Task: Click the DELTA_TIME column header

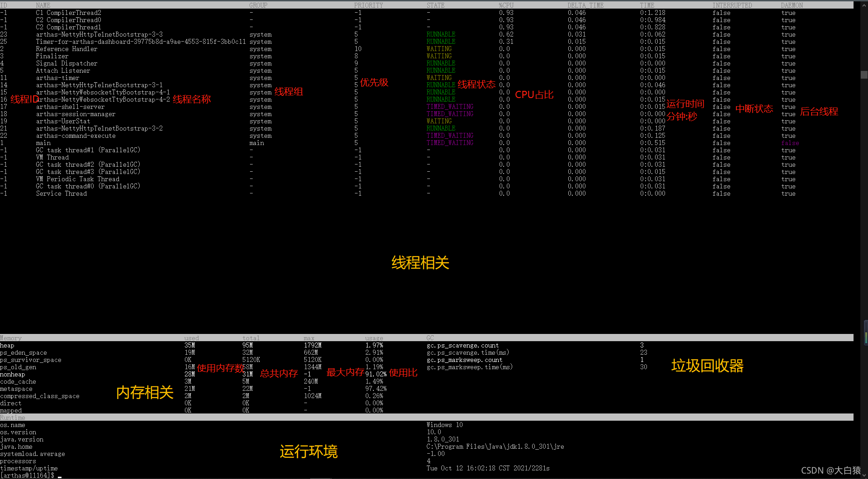Action: 585,5
